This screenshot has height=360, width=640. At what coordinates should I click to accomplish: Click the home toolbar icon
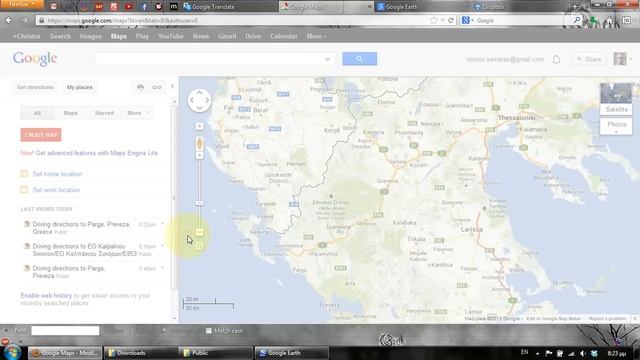tap(609, 20)
